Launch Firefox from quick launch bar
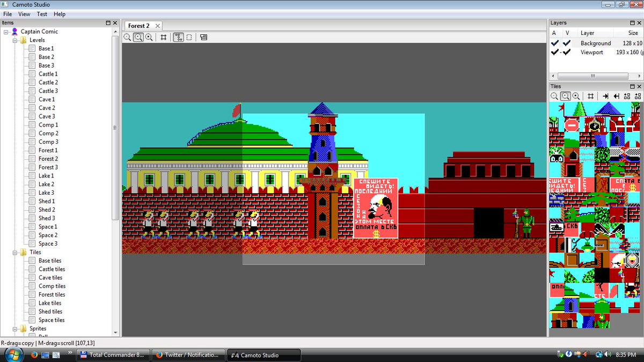Screen dimensions: 644x362 tap(34, 354)
